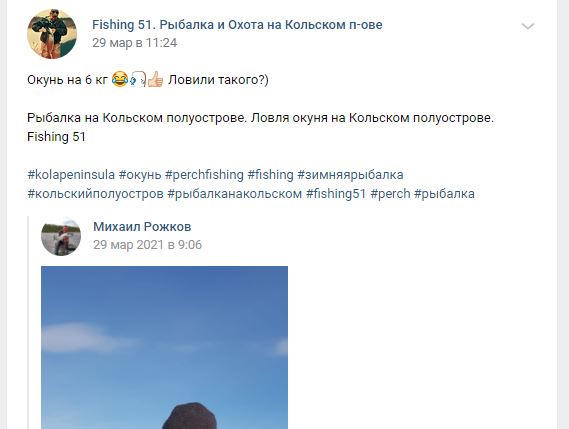Open Fishing 51 community avatar

tap(52, 34)
